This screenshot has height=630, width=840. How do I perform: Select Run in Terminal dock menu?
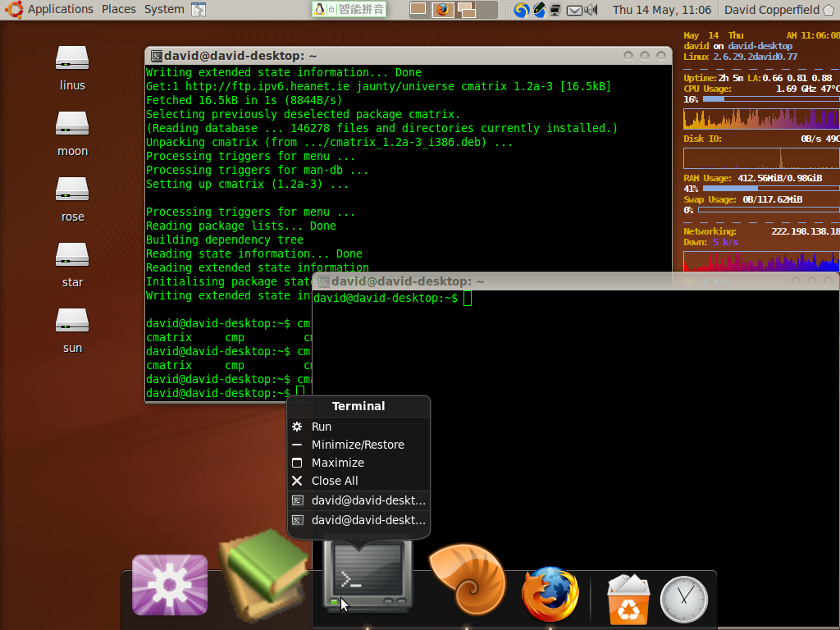(358, 427)
